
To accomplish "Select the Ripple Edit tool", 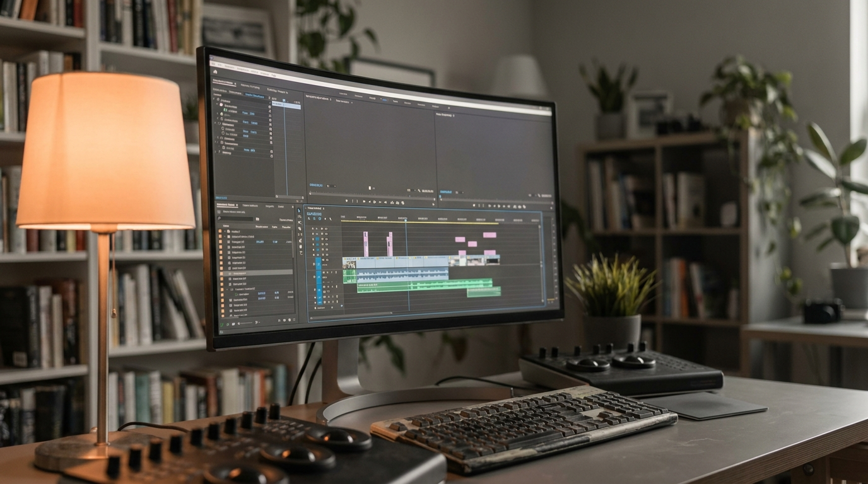I will [300, 222].
